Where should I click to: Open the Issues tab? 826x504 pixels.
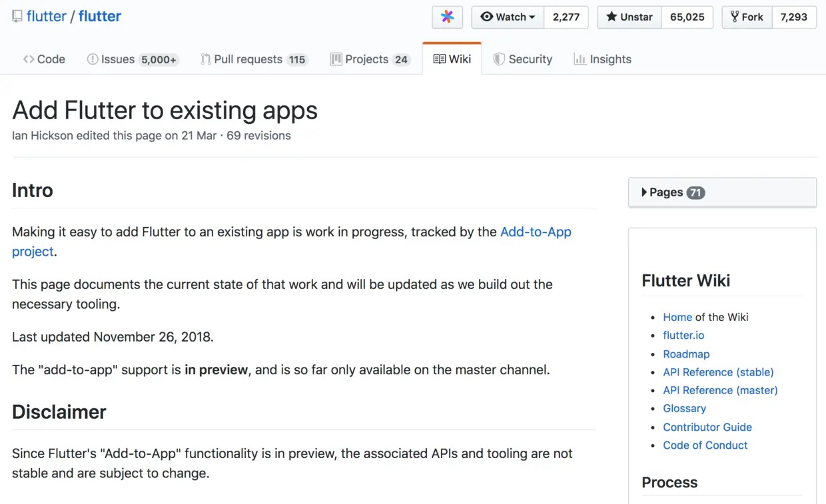tap(132, 59)
